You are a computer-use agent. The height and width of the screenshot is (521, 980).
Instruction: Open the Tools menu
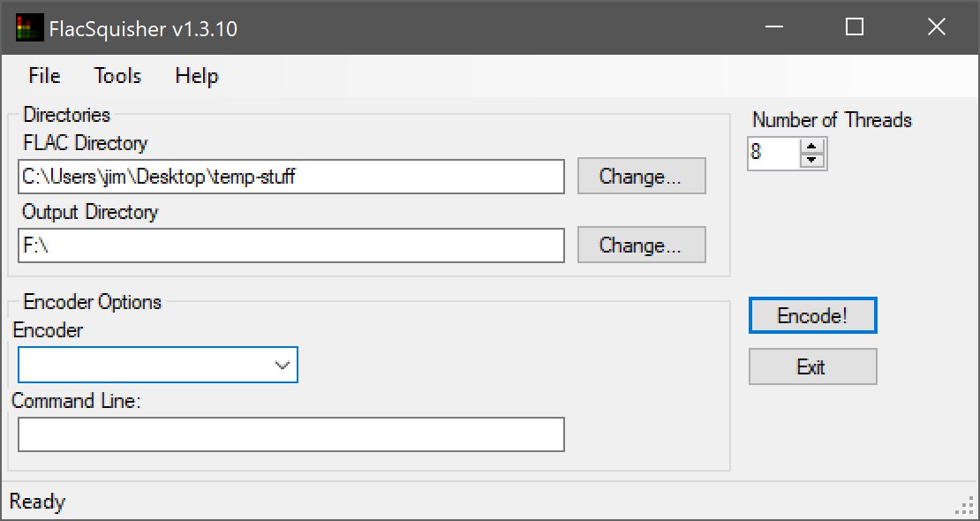[x=117, y=76]
